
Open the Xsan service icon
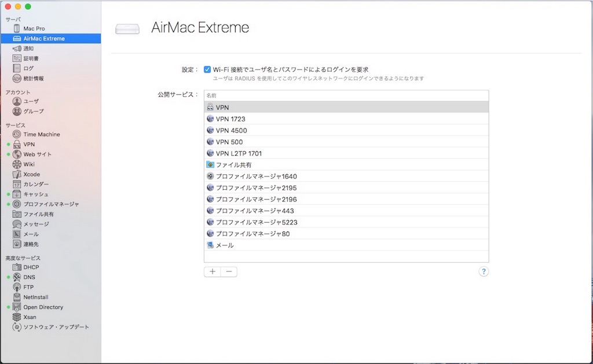(17, 317)
